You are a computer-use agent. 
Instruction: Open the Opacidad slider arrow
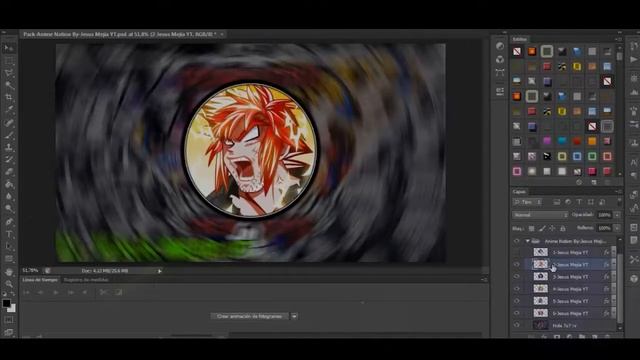[x=617, y=215]
